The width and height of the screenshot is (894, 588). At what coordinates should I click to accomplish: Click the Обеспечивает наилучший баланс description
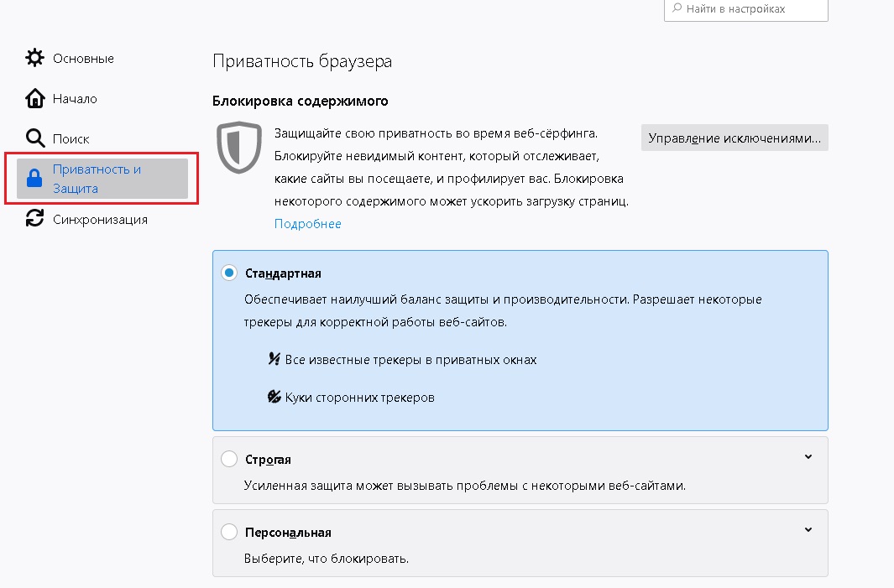click(503, 310)
